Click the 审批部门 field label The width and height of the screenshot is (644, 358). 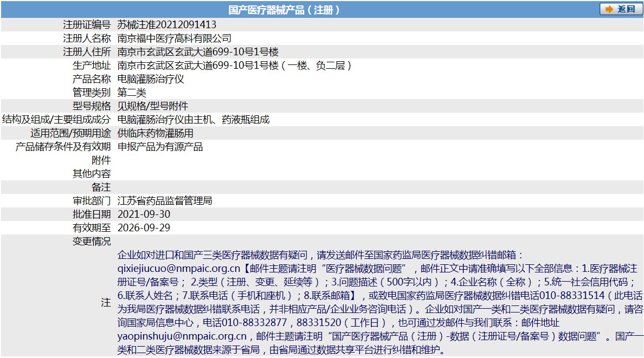[x=92, y=201]
